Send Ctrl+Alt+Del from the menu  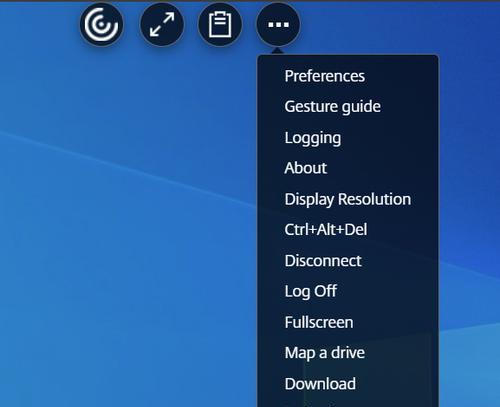point(326,229)
